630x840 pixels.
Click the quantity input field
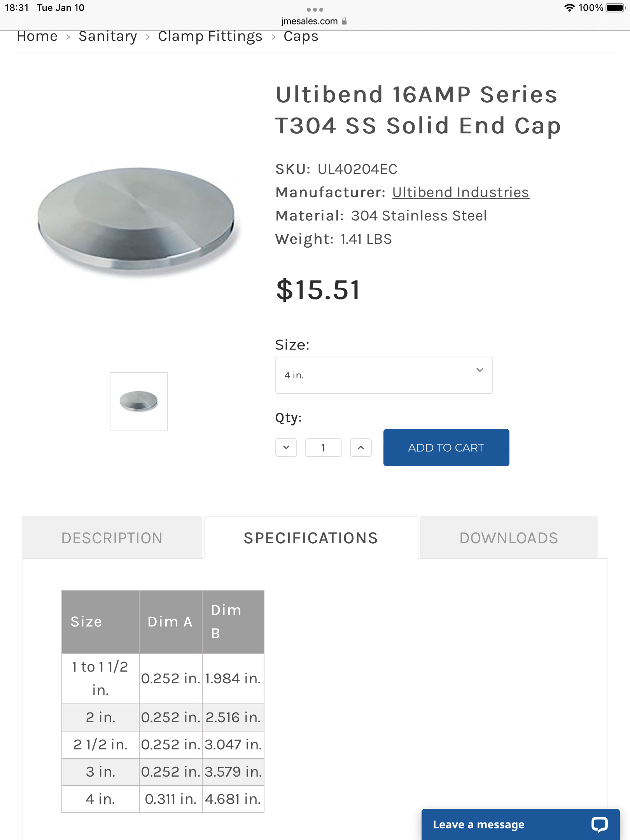tap(324, 448)
